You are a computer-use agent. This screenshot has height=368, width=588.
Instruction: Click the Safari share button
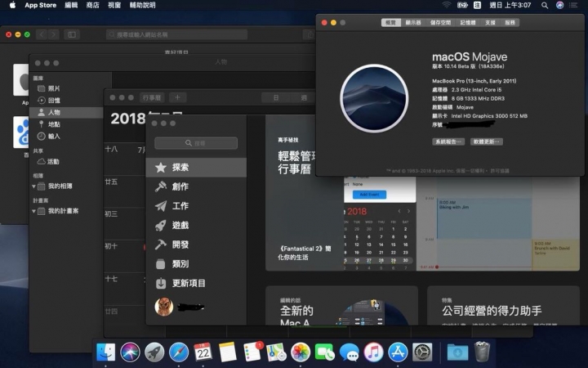[x=310, y=34]
